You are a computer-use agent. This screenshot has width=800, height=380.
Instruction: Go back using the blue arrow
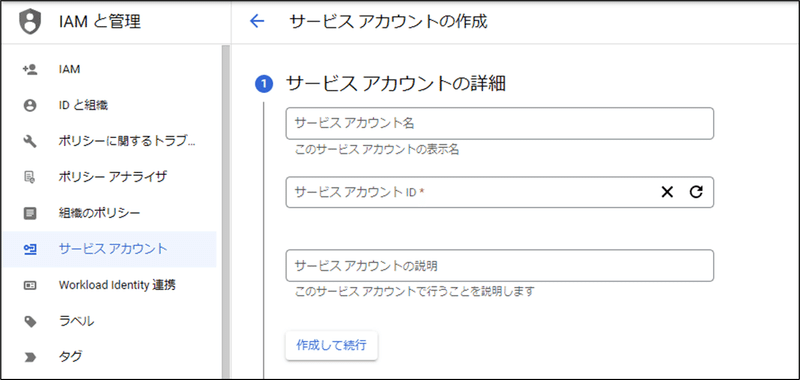(x=257, y=21)
